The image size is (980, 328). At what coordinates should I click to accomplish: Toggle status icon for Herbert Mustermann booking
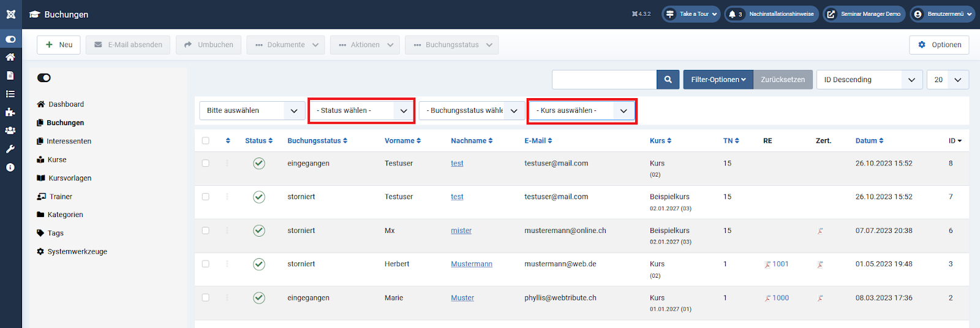pyautogui.click(x=259, y=264)
